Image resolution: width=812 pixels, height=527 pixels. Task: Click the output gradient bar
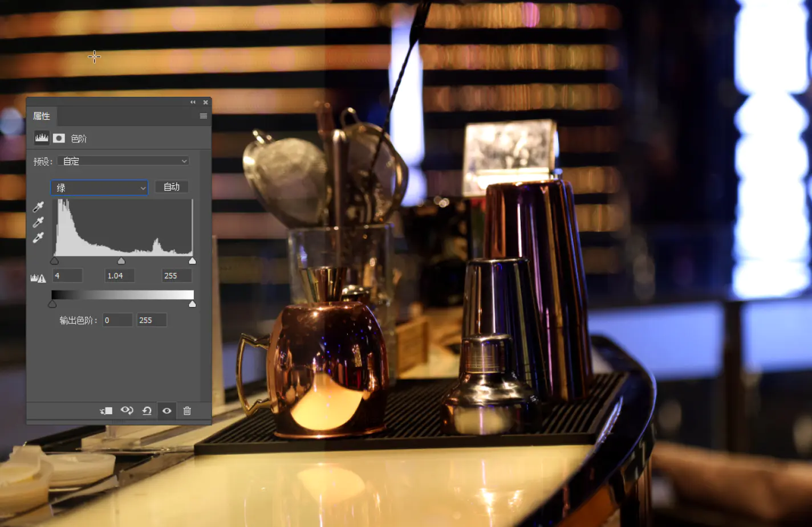click(x=123, y=295)
